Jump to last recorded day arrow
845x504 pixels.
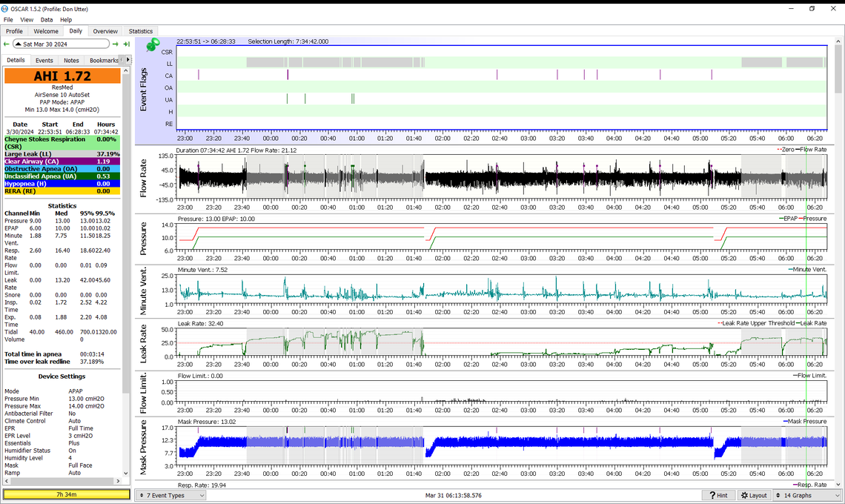click(127, 44)
